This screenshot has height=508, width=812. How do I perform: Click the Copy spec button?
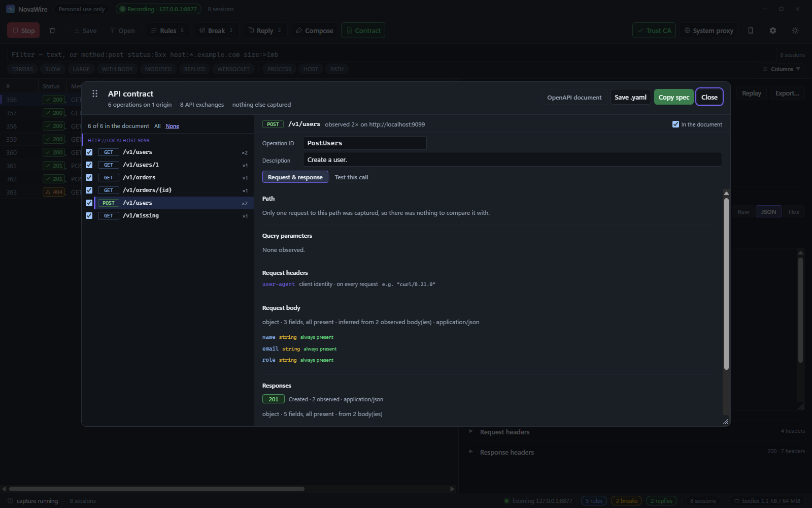coord(674,97)
